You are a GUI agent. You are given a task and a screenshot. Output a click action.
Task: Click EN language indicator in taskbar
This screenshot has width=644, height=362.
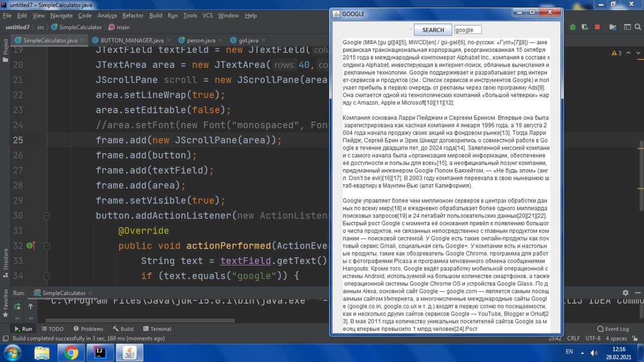click(x=570, y=351)
